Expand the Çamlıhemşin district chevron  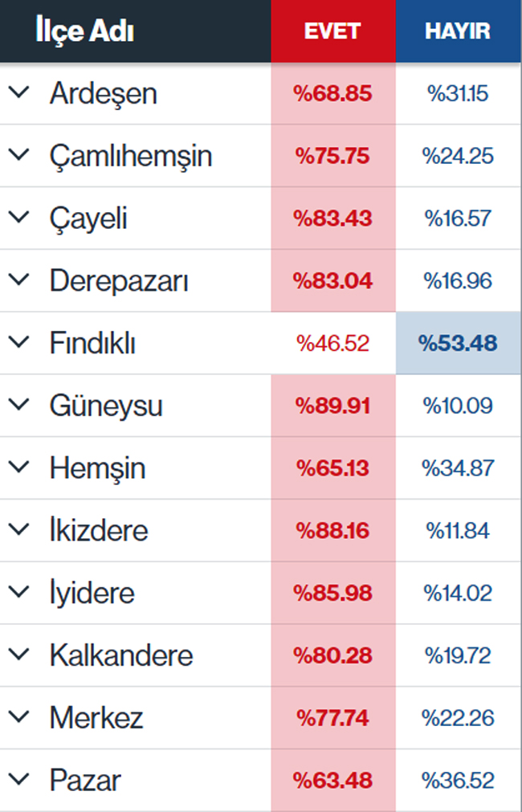[x=18, y=155]
